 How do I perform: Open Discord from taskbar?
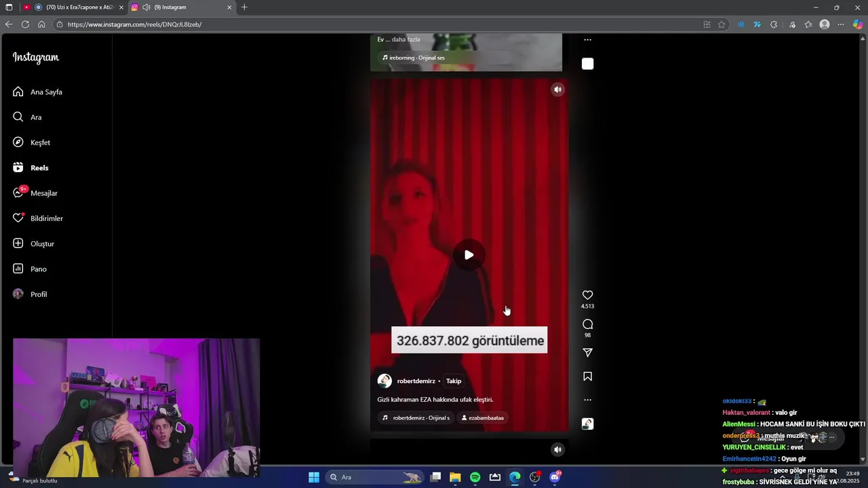pos(555,477)
